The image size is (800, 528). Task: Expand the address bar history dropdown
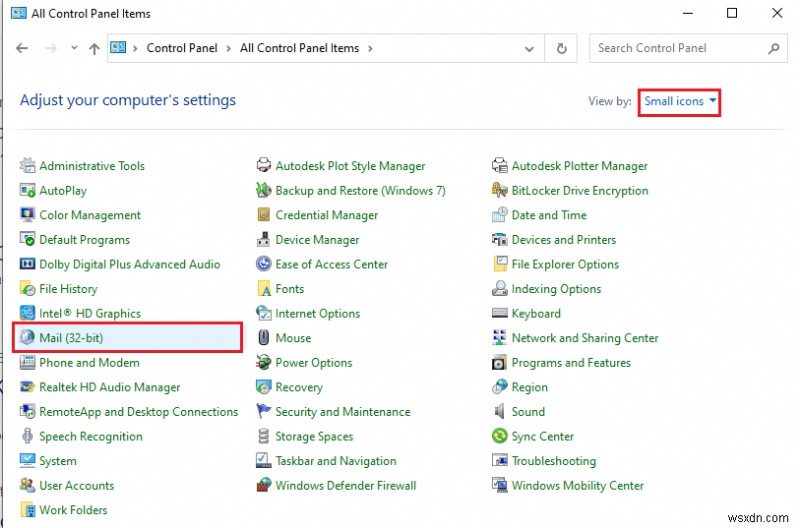pyautogui.click(x=529, y=49)
